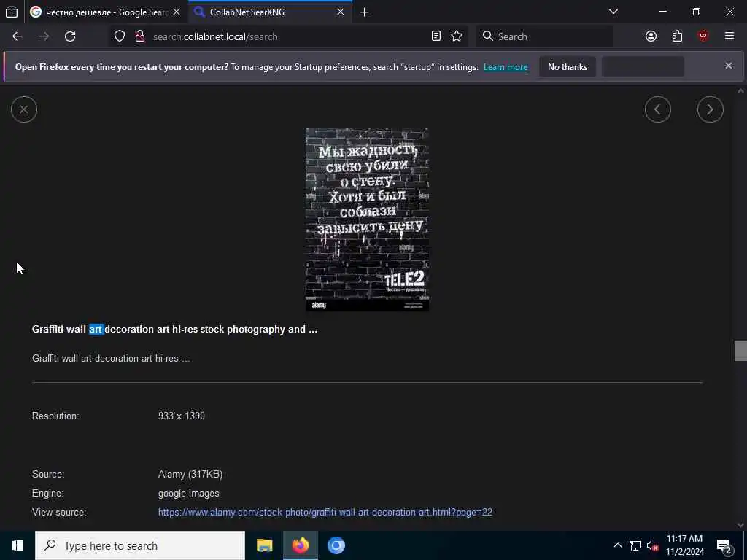Image resolution: width=747 pixels, height=560 pixels.
Task: Open a new tab with plus button
Action: [x=365, y=12]
